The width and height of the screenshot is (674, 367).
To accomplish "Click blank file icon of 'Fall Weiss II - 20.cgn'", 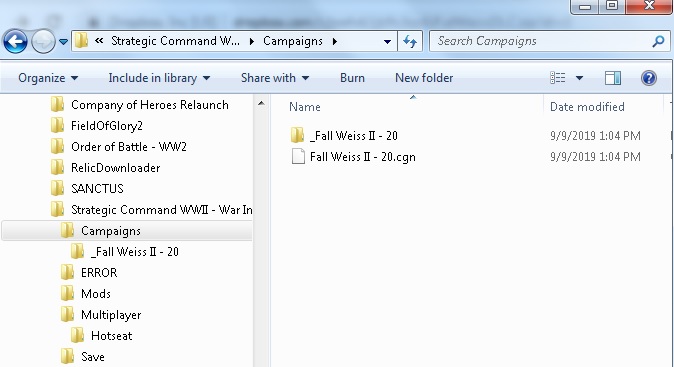I will tap(298, 156).
